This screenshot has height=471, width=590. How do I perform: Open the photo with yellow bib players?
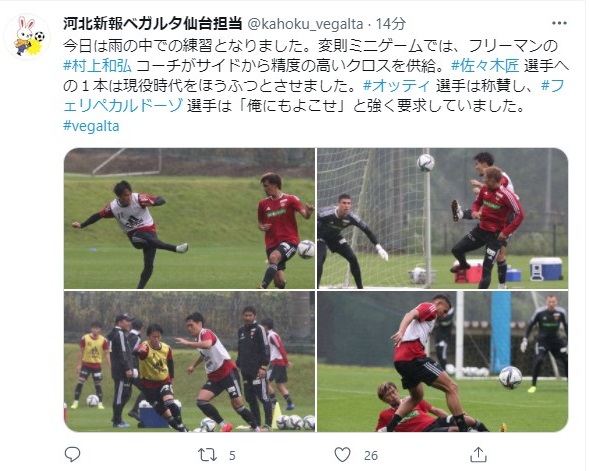[189, 361]
